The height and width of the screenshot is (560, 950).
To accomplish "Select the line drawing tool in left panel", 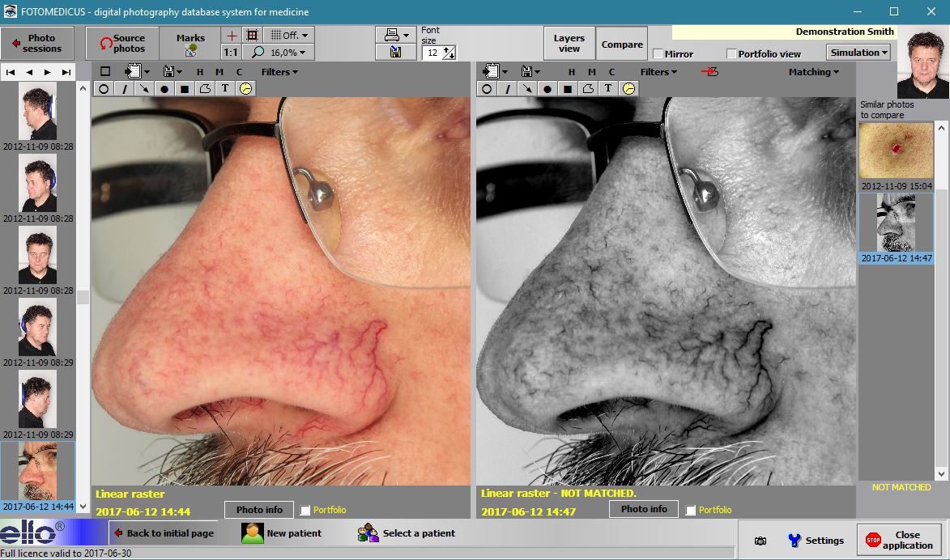I will [124, 89].
